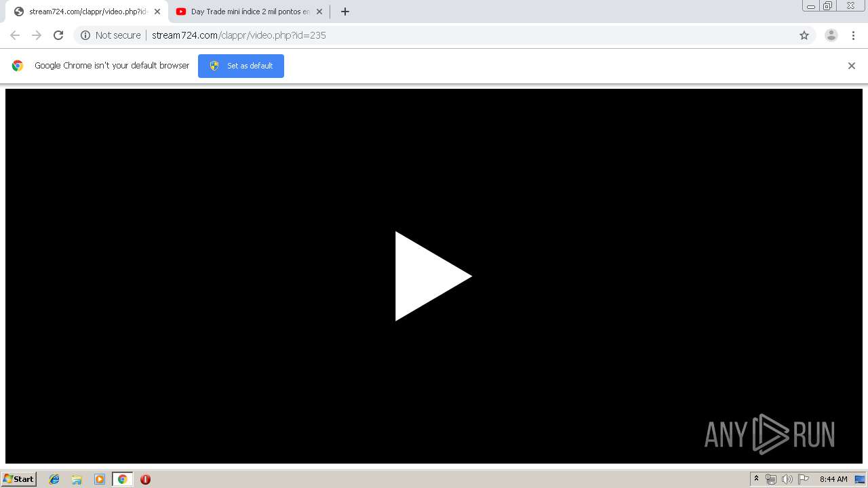Close the Day Trade YouTube tab
The width and height of the screenshot is (868, 488).
tap(319, 12)
